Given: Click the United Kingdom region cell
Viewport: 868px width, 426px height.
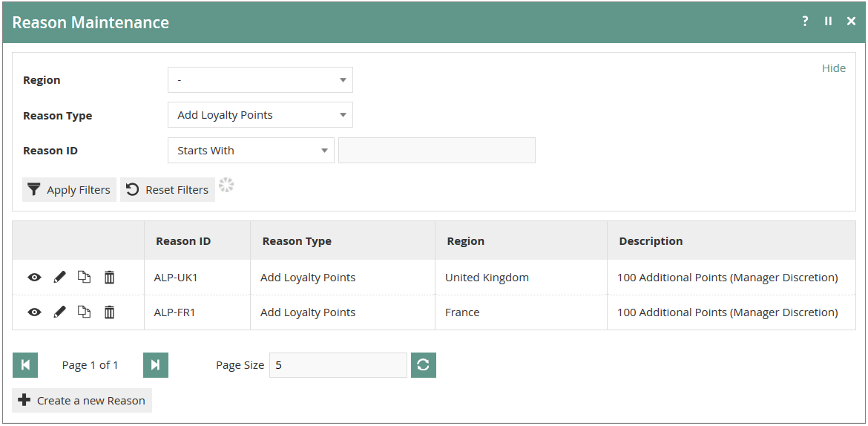Looking at the screenshot, I should (521, 277).
